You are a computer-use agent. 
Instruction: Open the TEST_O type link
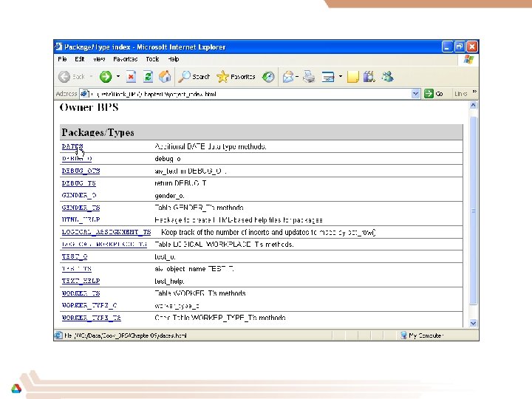point(75,256)
